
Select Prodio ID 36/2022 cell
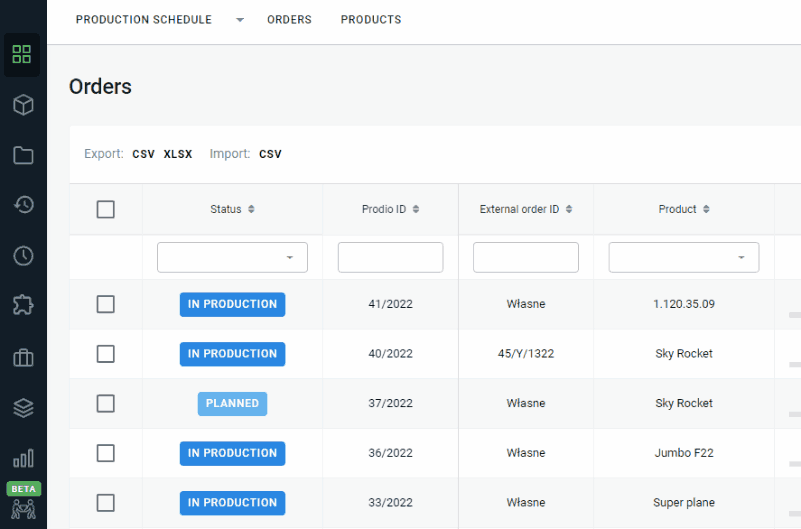coord(390,453)
